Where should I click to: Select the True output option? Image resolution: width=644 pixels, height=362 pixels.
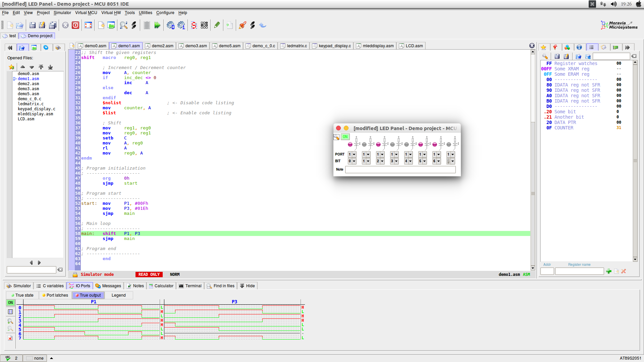pos(88,295)
